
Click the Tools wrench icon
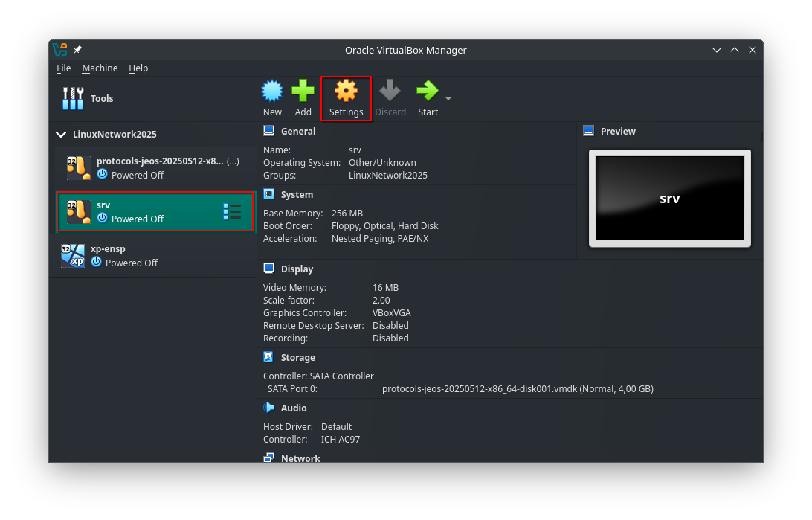(73, 98)
